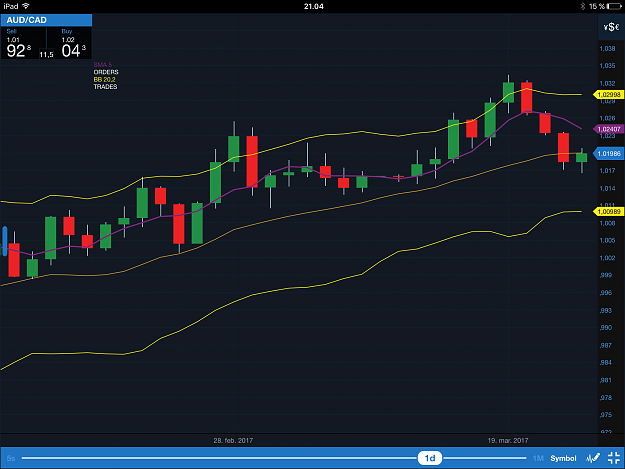Tap the AUD/CAD instrument header

tap(46, 20)
